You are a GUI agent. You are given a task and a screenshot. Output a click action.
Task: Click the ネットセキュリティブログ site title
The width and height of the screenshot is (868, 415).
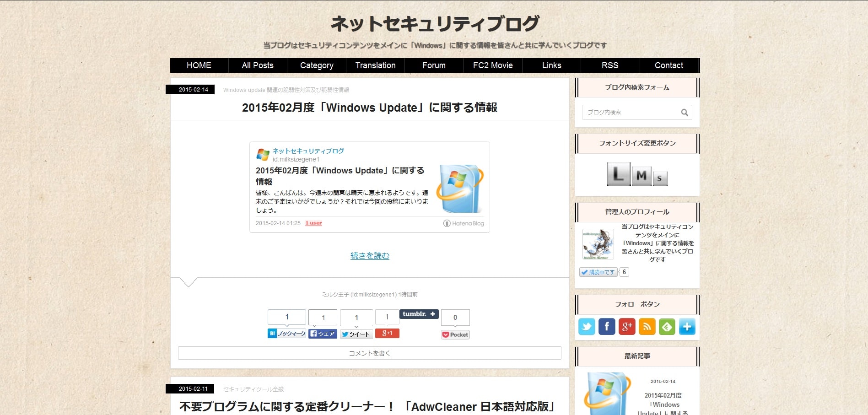[435, 23]
